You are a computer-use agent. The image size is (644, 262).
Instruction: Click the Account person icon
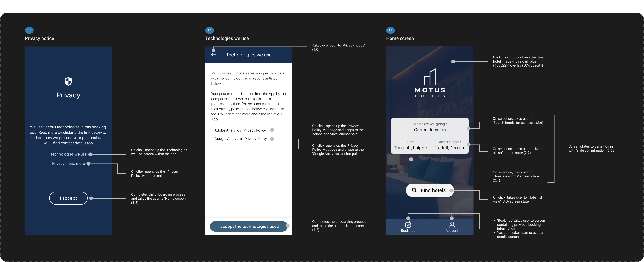point(452,225)
